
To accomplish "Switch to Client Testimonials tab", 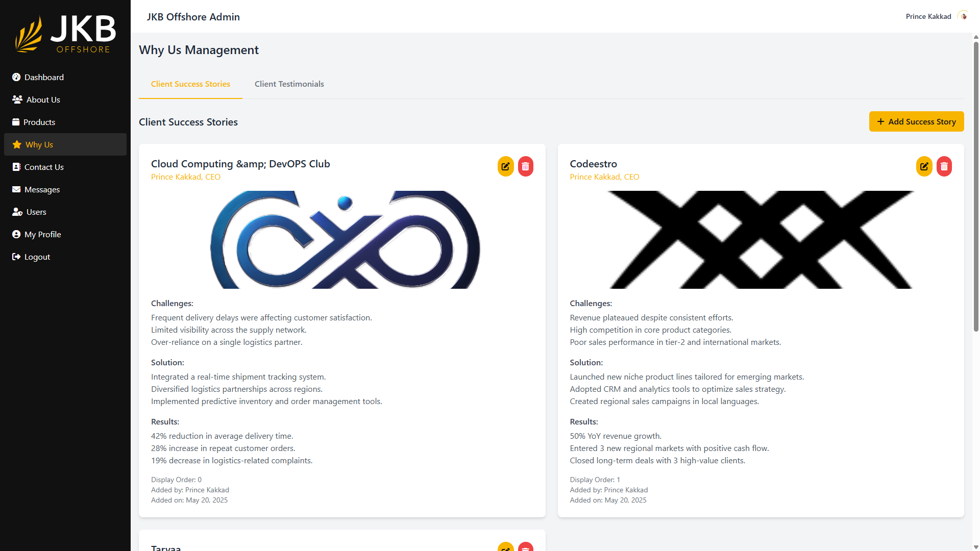I will pos(289,84).
